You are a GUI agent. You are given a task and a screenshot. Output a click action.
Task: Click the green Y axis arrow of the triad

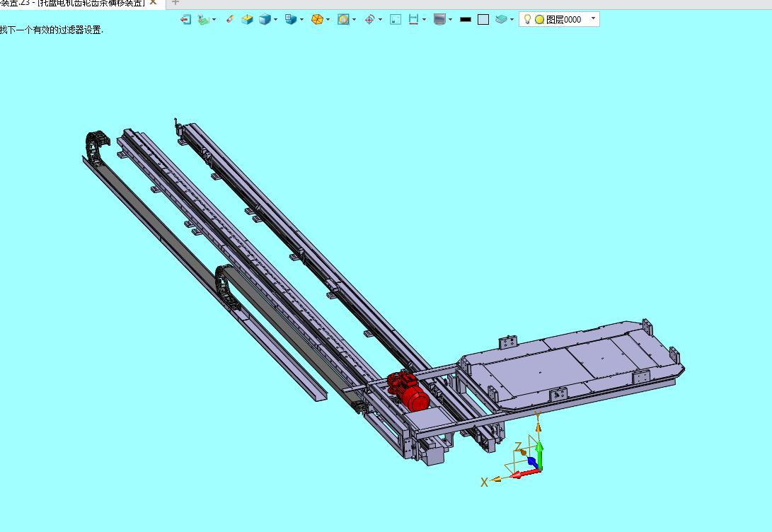coord(540,453)
